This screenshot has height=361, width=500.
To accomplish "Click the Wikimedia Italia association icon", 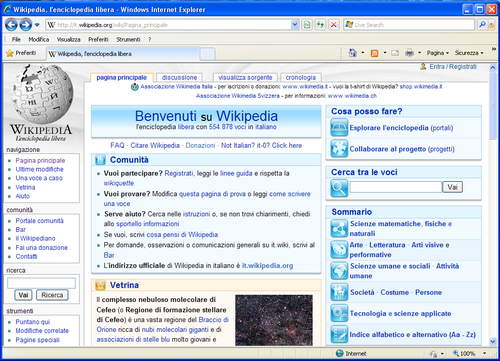I will pos(135,87).
